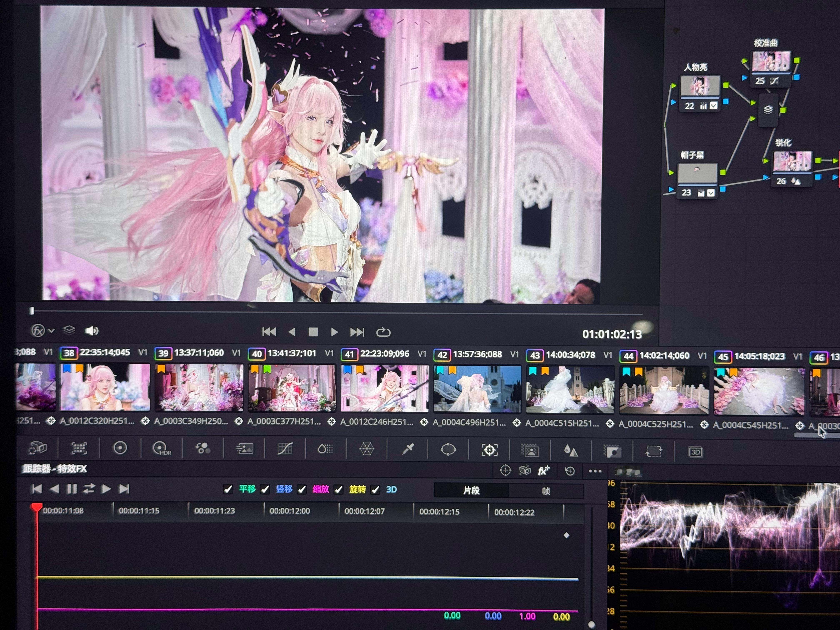This screenshot has height=630, width=840.
Task: Open the Camera RAW palette
Action: point(37,448)
